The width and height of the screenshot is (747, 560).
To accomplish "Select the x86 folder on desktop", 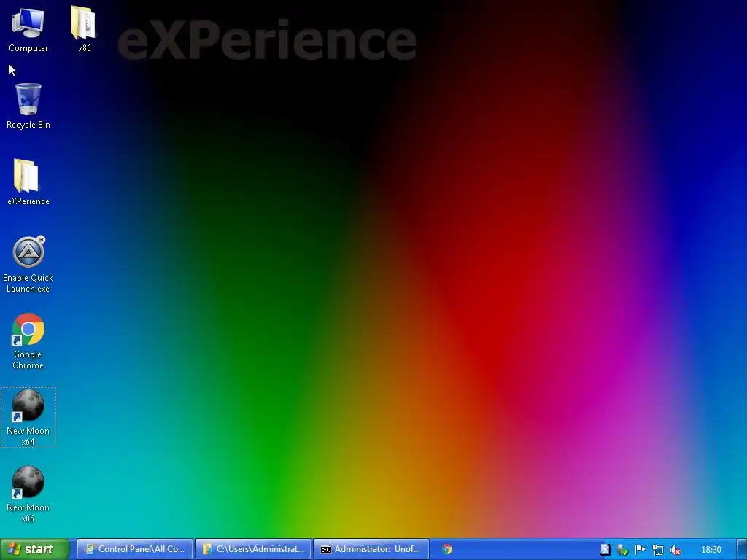I will pos(85,29).
